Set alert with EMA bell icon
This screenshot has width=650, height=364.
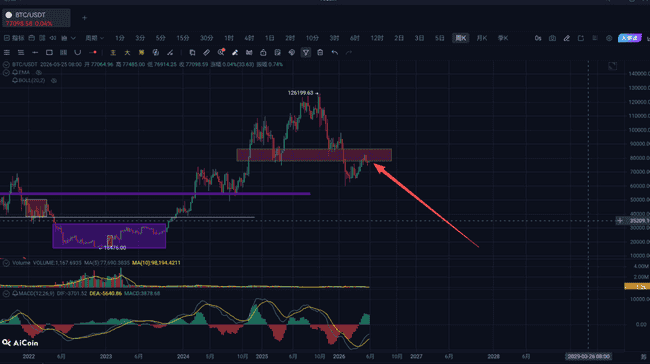point(15,73)
